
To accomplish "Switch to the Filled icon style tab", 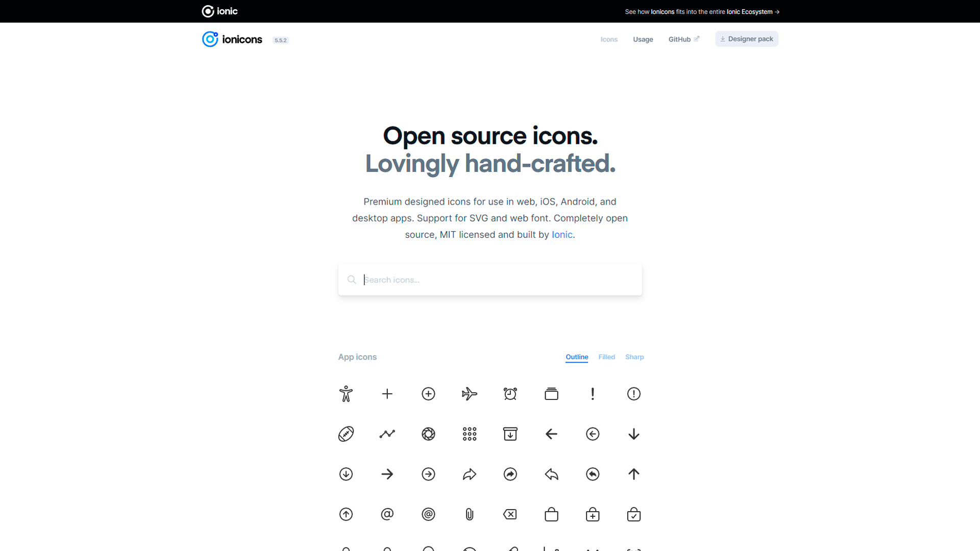I will 607,357.
